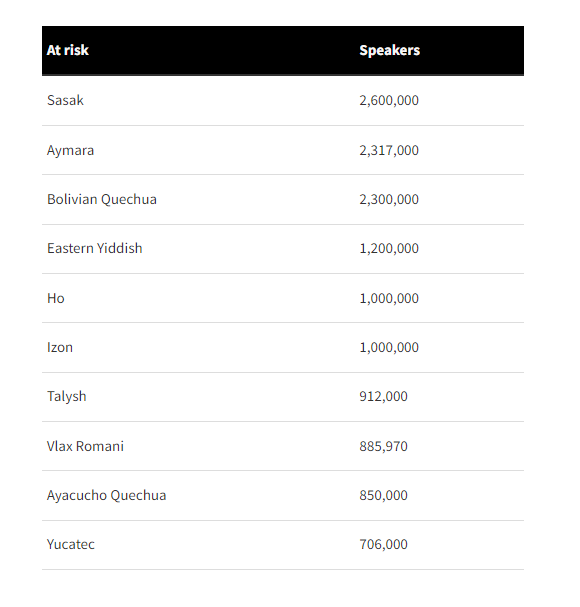Click the Izon row label
Image resolution: width=580 pixels, height=607 pixels.
[60, 347]
